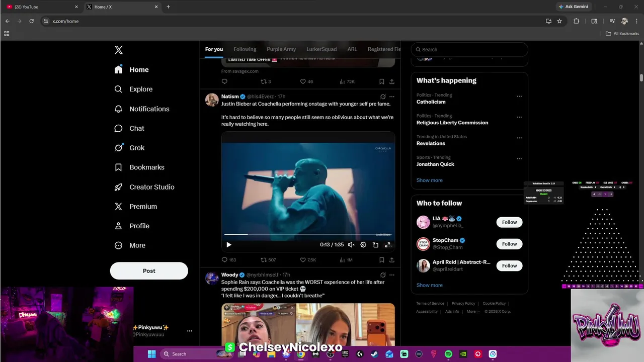Select the For you tab
The image size is (644, 362).
[214, 49]
